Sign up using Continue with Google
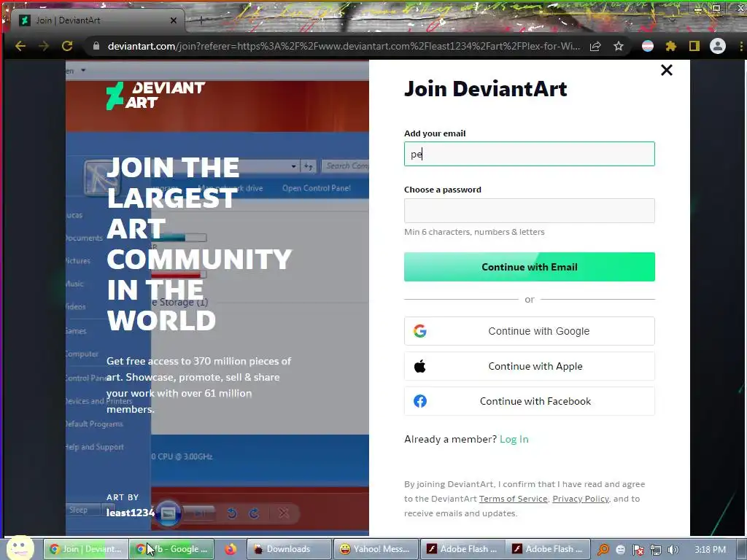Image resolution: width=747 pixels, height=560 pixels. 530,331
